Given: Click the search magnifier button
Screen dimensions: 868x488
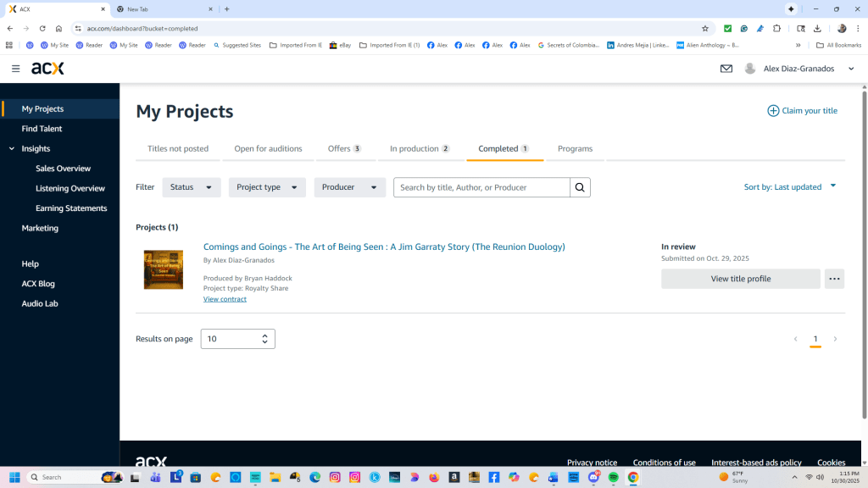Looking at the screenshot, I should [x=580, y=187].
